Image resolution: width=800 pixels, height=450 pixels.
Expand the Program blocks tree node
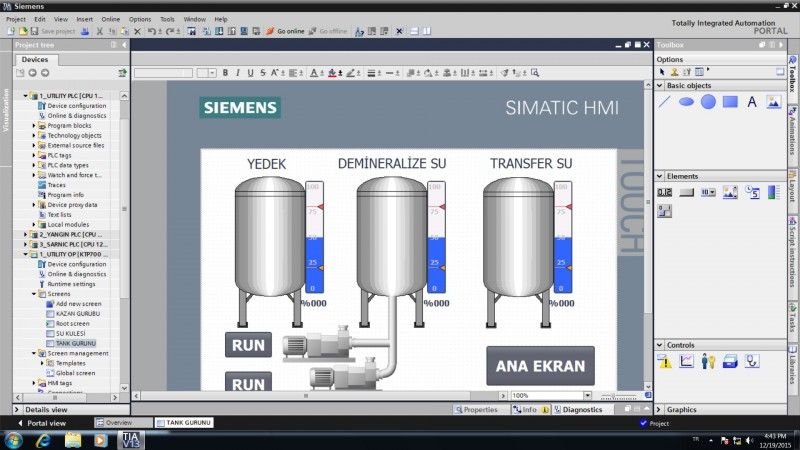coord(34,126)
